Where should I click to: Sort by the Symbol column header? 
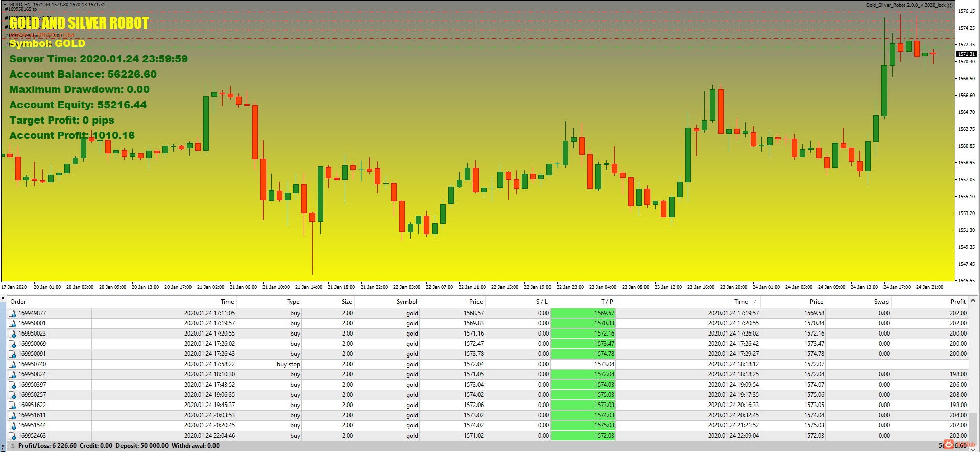coord(387,302)
